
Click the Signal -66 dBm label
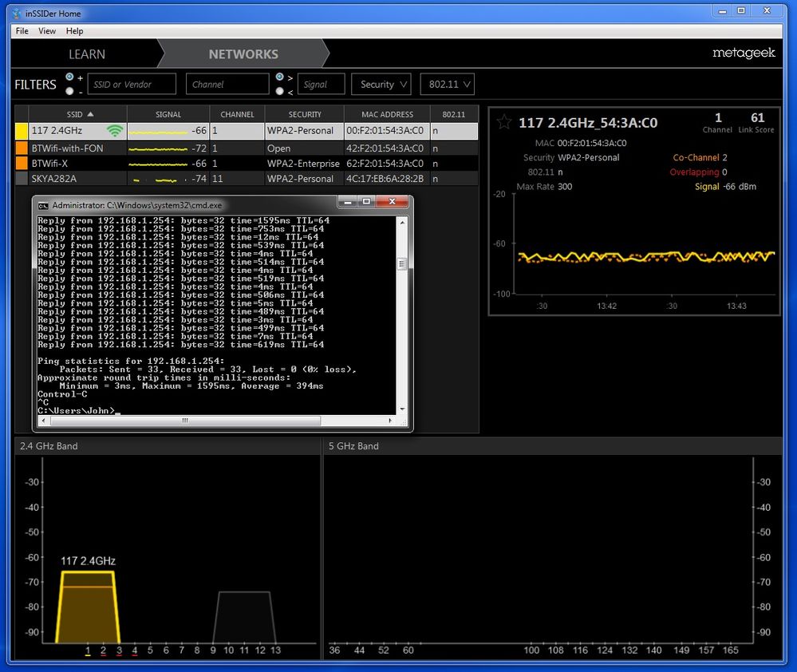coord(725,187)
